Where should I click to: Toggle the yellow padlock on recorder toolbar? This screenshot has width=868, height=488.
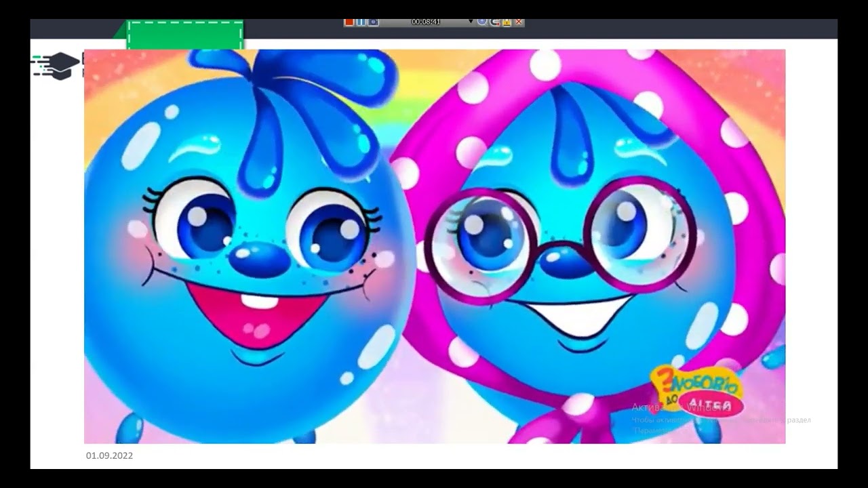click(507, 22)
